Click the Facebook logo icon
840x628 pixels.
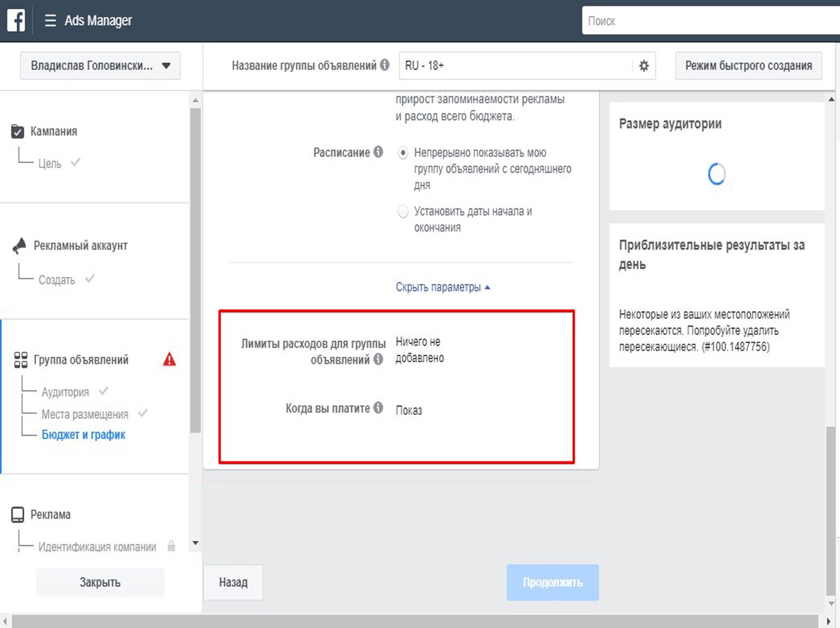tap(16, 21)
